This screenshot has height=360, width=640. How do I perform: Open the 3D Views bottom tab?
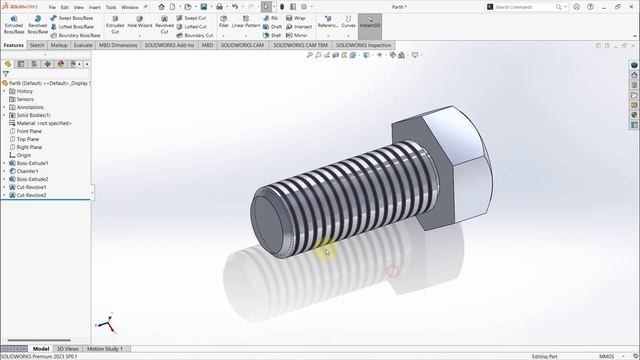pyautogui.click(x=67, y=349)
